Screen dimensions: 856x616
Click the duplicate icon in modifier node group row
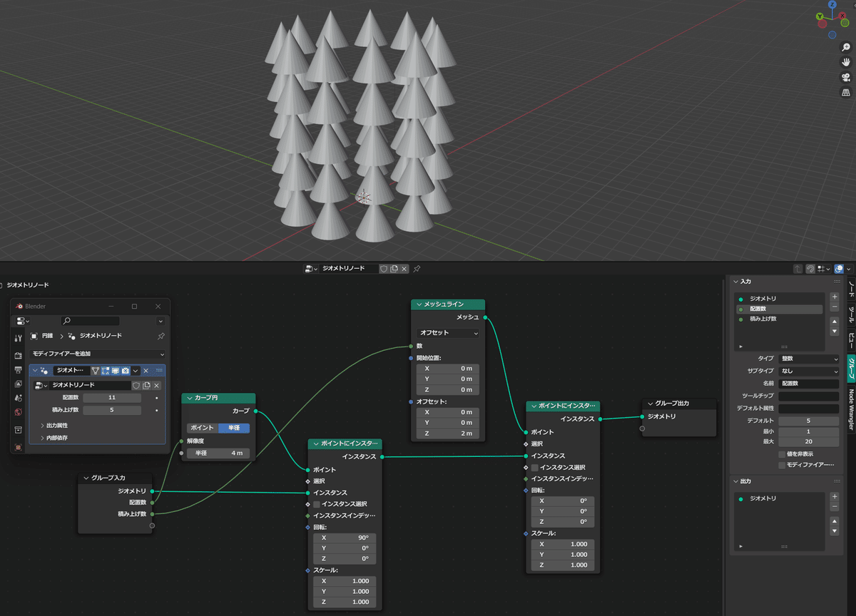point(146,385)
